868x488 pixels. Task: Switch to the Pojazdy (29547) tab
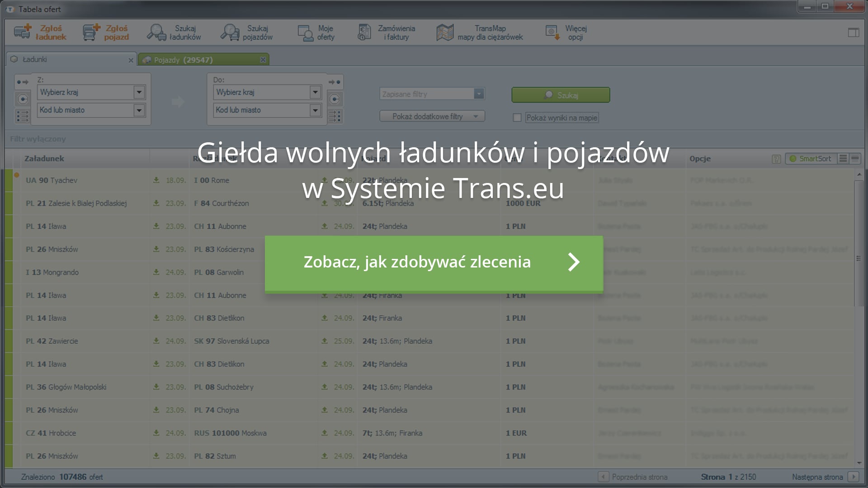click(x=203, y=60)
